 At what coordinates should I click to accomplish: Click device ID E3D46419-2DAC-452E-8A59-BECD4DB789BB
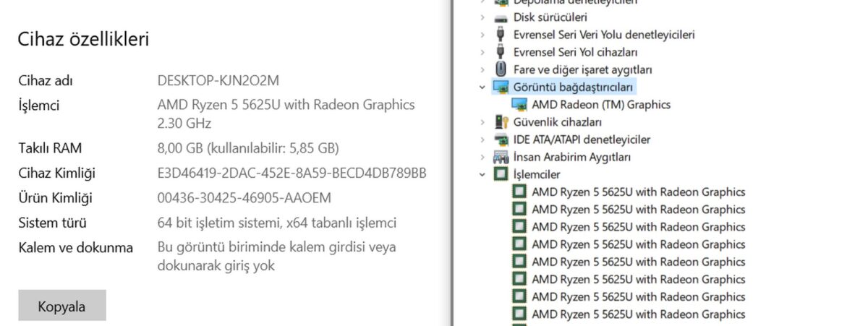(x=292, y=173)
